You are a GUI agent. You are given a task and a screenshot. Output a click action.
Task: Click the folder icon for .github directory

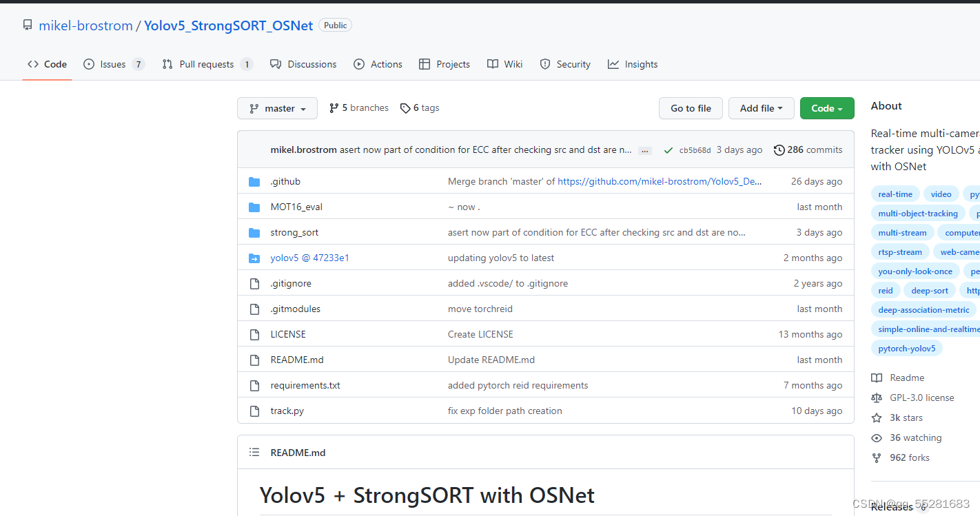click(x=254, y=181)
